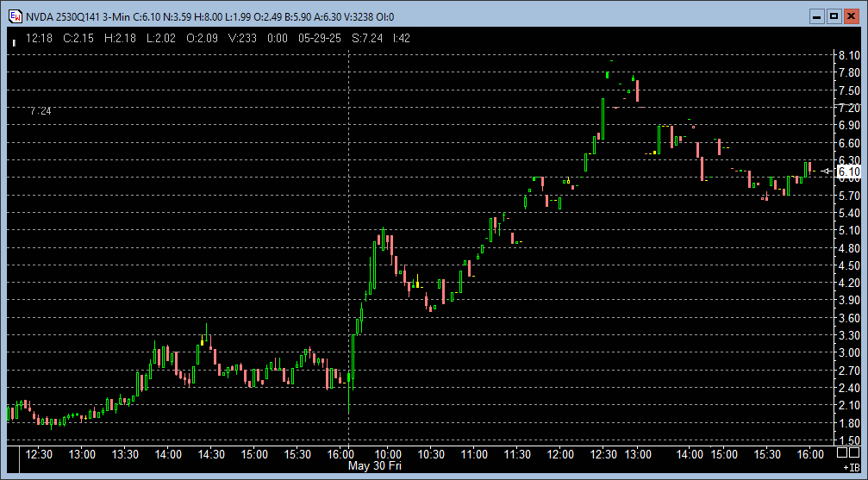868x480 pixels.
Task: Click the 7.50 price axis label
Action: click(x=849, y=90)
